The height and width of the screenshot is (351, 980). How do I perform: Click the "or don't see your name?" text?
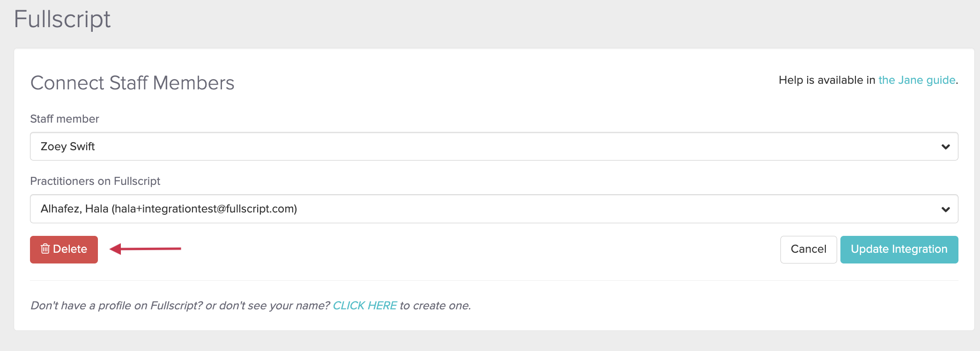pos(267,306)
